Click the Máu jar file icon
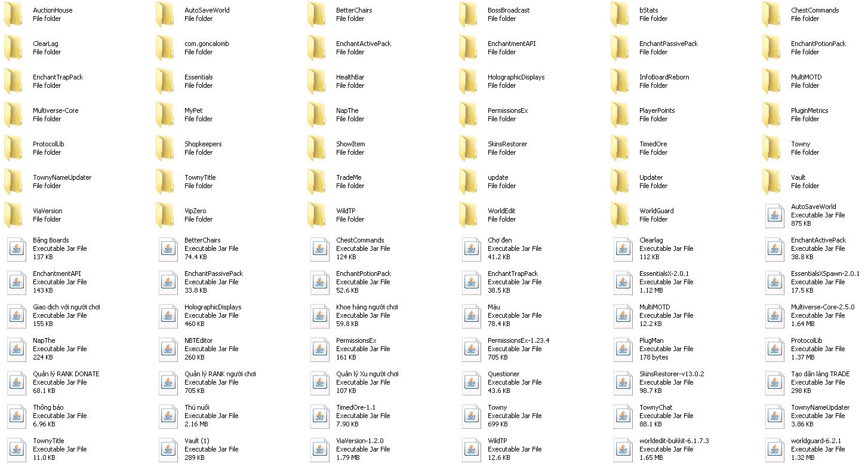 coord(472,316)
